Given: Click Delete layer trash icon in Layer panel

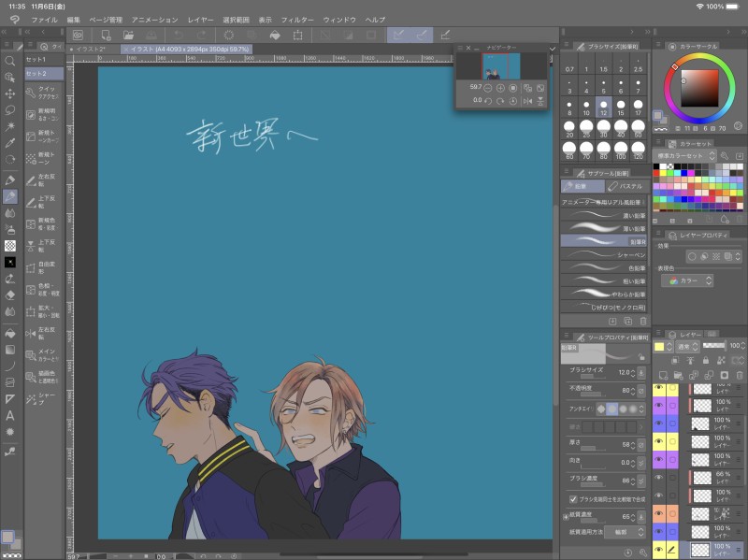Looking at the screenshot, I should point(740,376).
